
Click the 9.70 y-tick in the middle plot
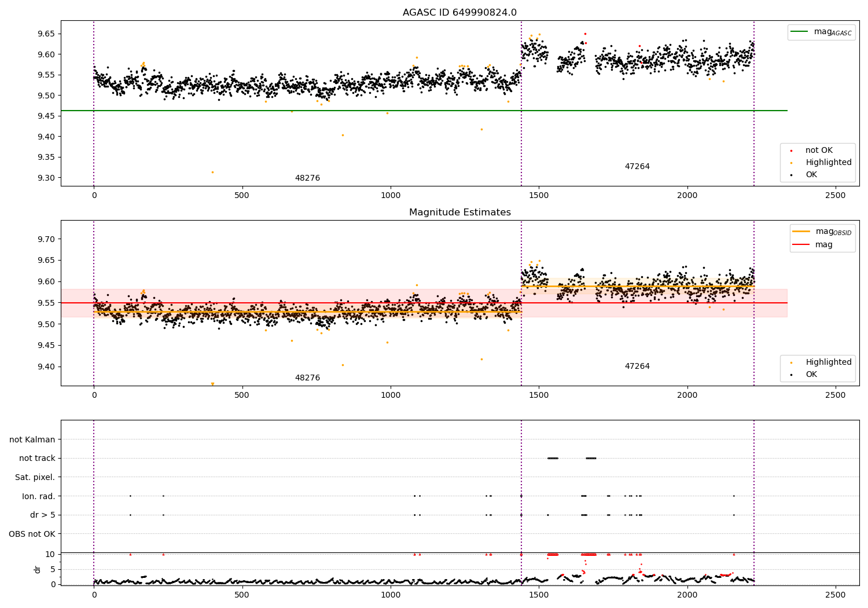(x=46, y=240)
